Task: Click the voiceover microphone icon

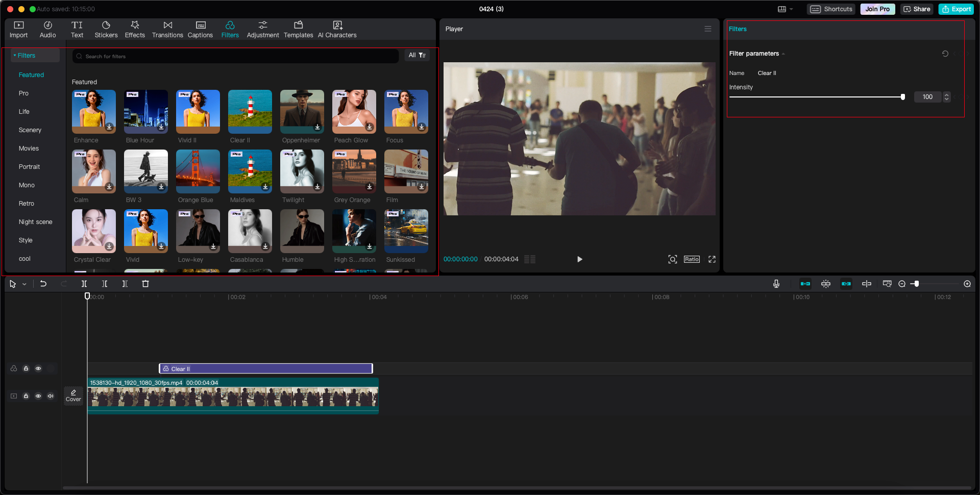Action: pyautogui.click(x=776, y=284)
